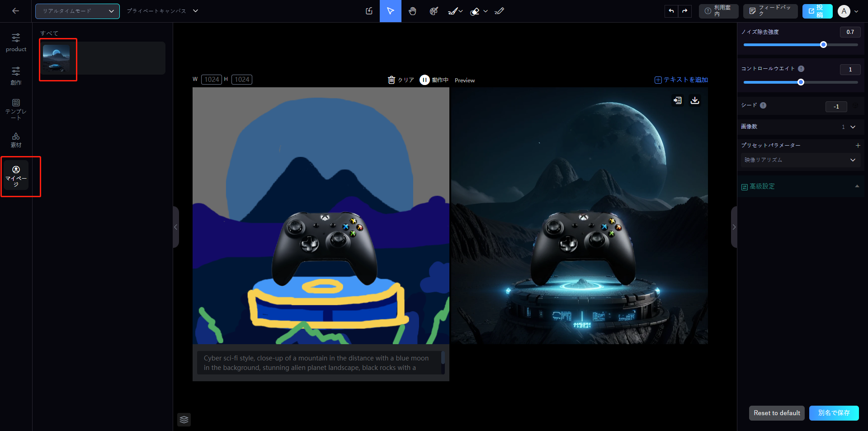This screenshot has height=431, width=868.
Task: Open the layers panel icon
Action: pos(184,420)
